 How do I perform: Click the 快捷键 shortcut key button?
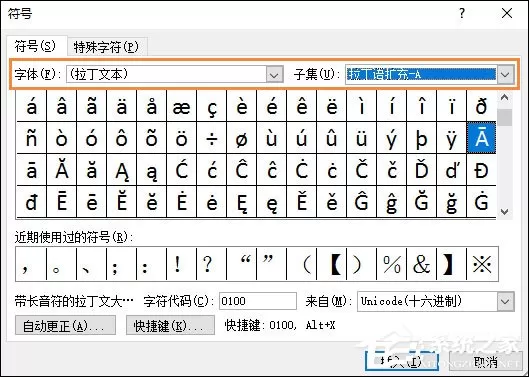(170, 325)
